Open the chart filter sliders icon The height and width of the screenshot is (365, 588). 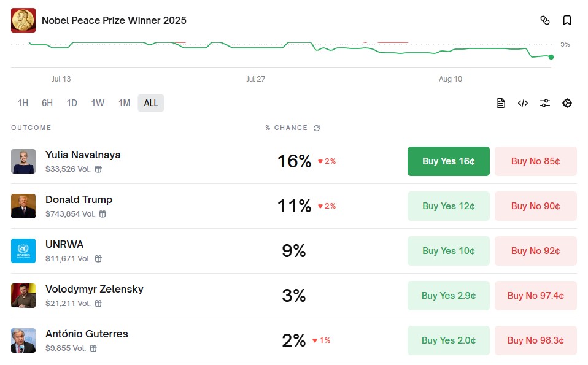point(545,103)
